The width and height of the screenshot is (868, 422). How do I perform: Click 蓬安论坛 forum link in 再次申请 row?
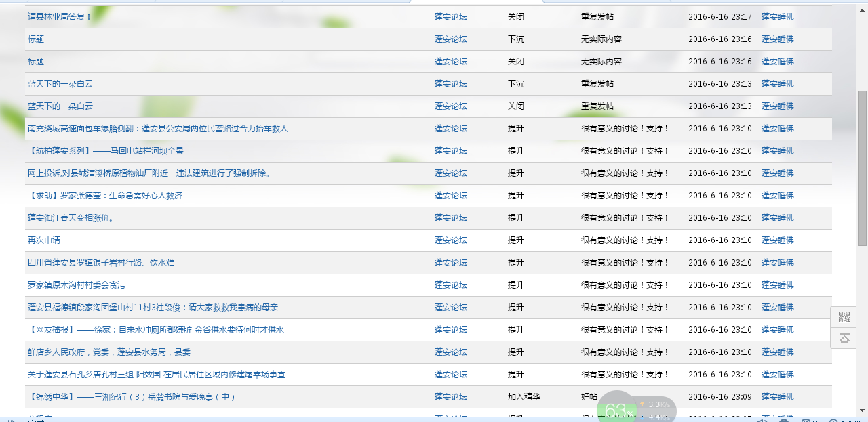tap(450, 240)
